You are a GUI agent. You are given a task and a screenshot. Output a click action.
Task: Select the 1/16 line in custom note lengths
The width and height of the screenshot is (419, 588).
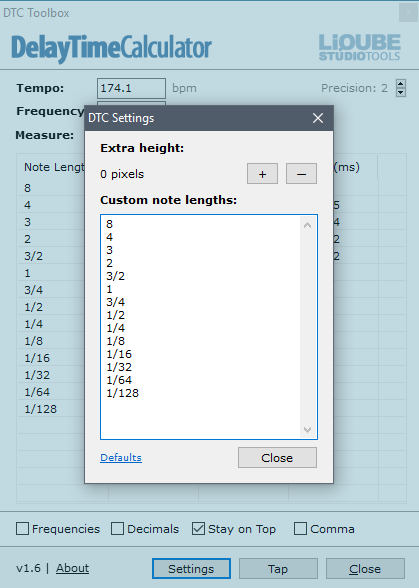119,354
